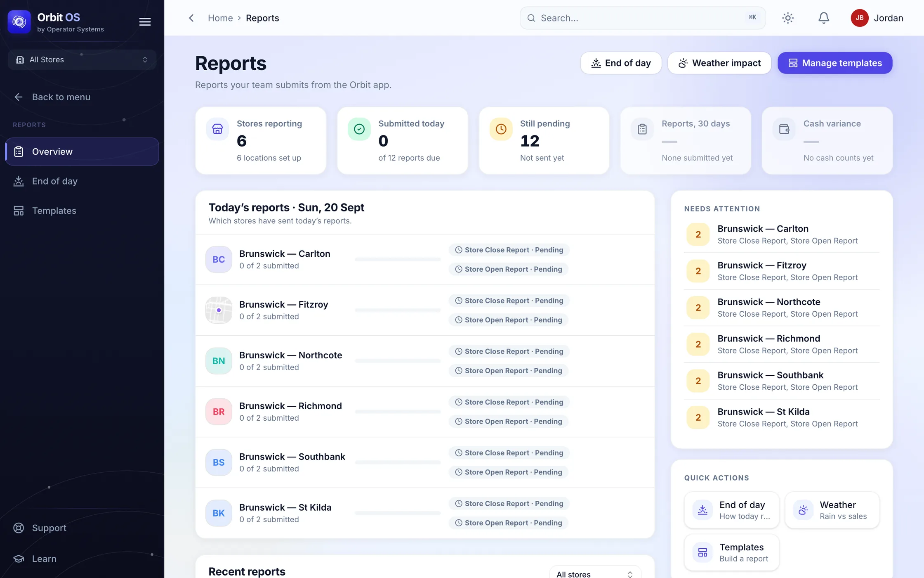Click Richmond's Store Close Report pending chip
Image resolution: width=924 pixels, height=578 pixels.
point(509,402)
